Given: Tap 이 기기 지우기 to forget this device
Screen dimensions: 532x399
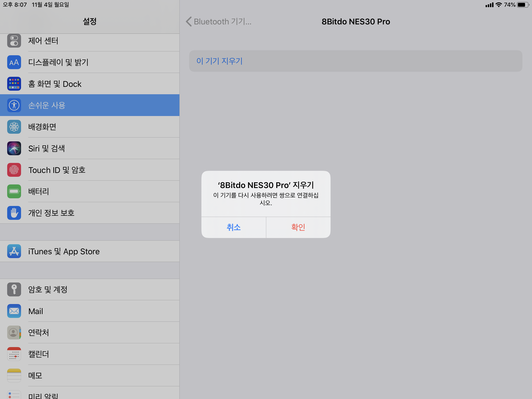Looking at the screenshot, I should (x=219, y=61).
